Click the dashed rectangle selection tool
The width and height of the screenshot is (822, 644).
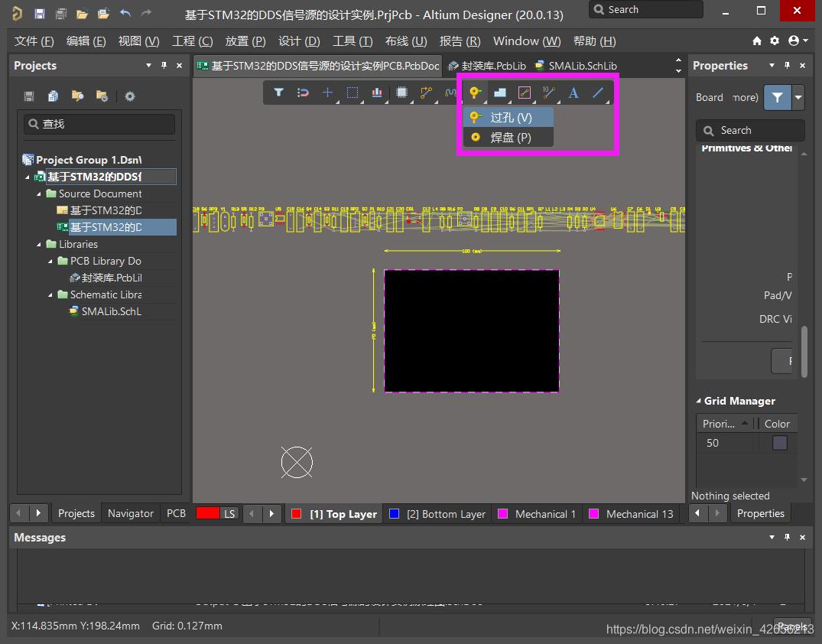pyautogui.click(x=353, y=93)
